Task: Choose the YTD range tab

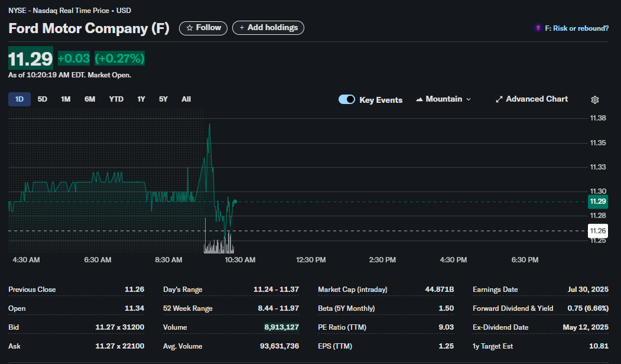Action: pyautogui.click(x=116, y=99)
